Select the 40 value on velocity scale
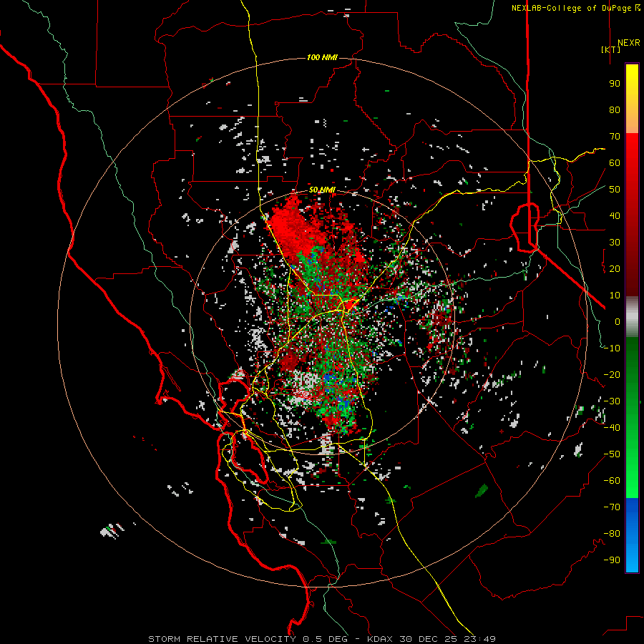 point(615,216)
